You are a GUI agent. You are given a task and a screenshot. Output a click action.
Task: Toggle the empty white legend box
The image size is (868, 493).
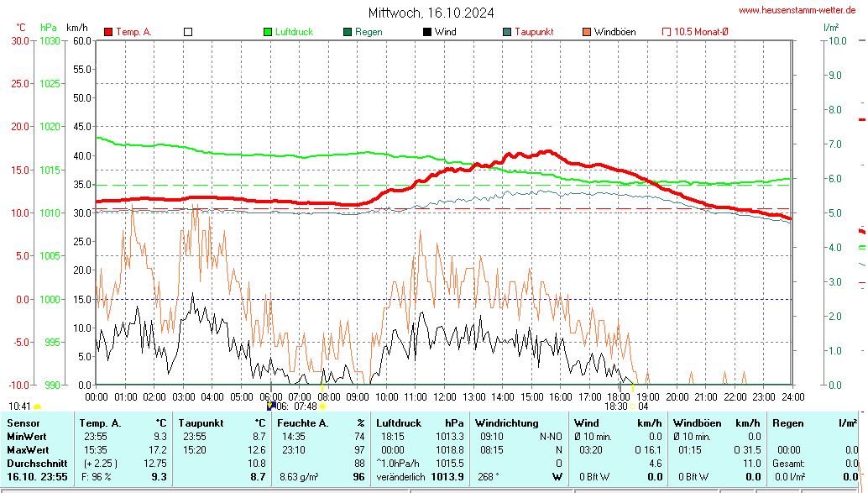[x=188, y=32]
